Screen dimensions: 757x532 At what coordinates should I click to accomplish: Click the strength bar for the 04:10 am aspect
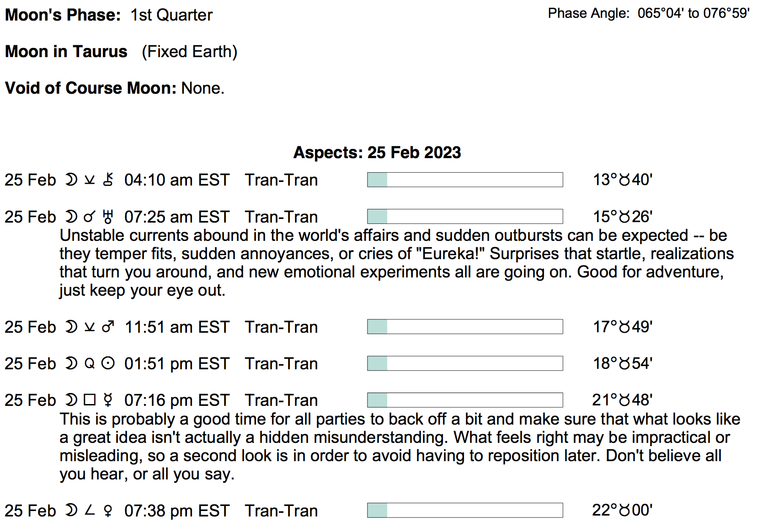pos(465,180)
